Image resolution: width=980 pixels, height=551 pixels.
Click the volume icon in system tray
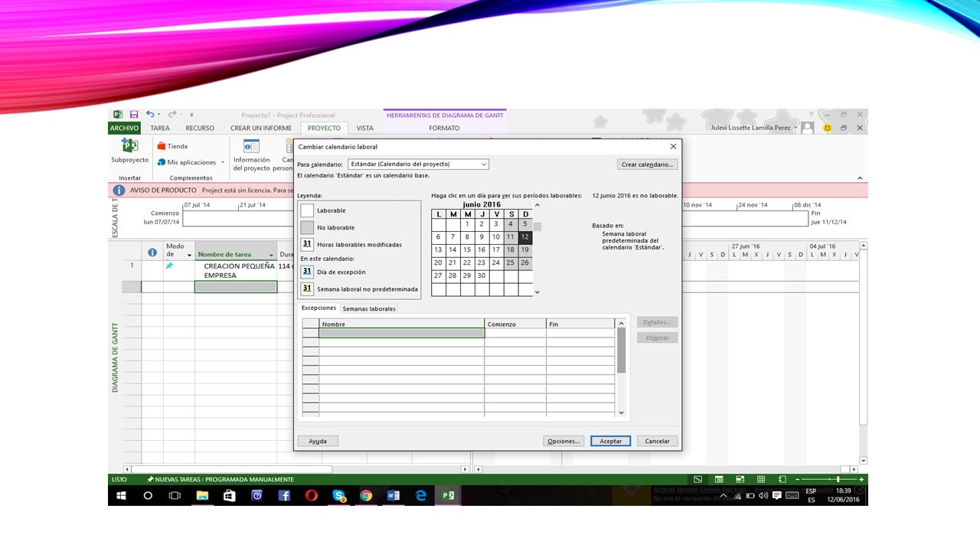[763, 496]
